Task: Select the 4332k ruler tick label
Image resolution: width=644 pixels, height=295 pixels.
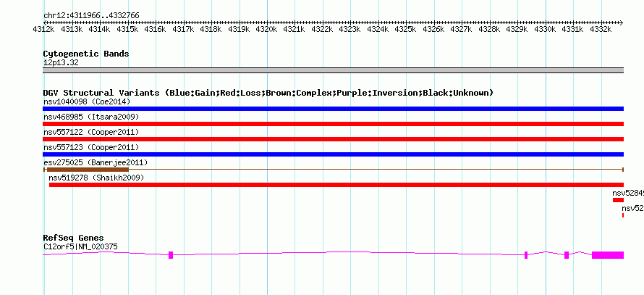Action: click(600, 30)
